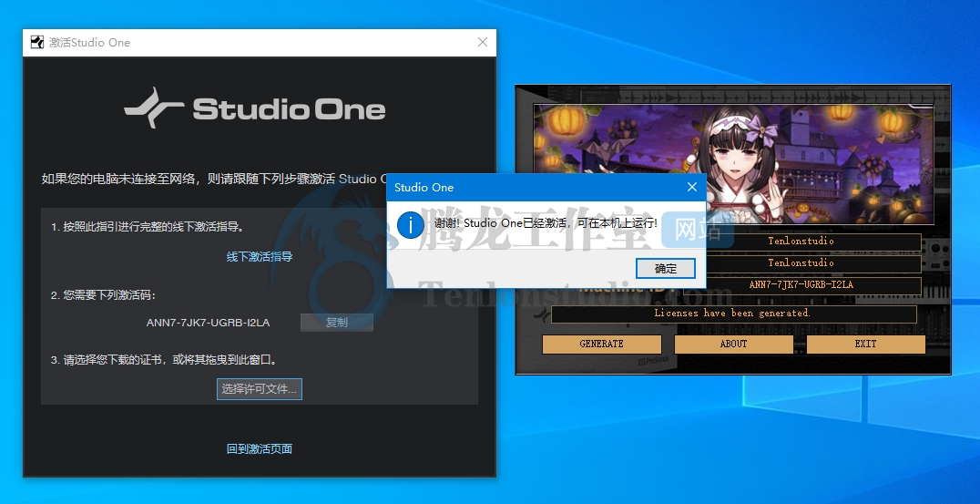Image resolution: width=980 pixels, height=504 pixels.
Task: Click step 3 text 请选择您下载的证书
Action: pos(164,360)
